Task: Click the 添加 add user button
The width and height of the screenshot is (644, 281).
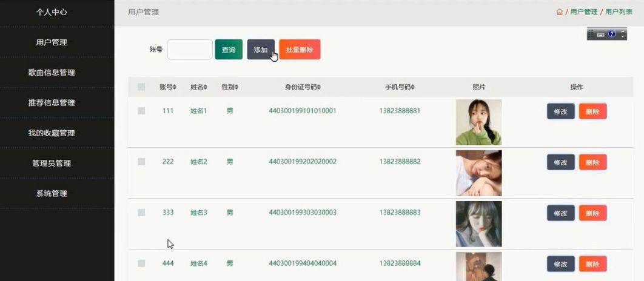Action: pos(261,50)
